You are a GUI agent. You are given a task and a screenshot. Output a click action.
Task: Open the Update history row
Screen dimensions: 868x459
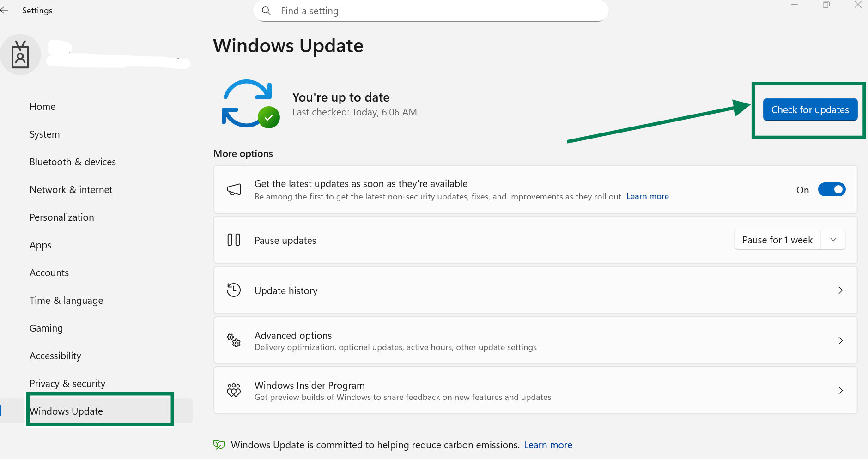click(x=535, y=290)
